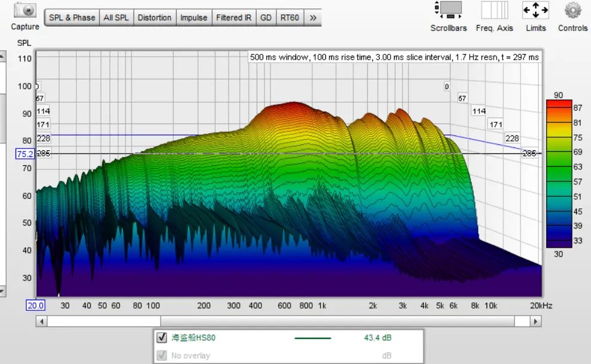Viewport: 591px width, 364px height.
Task: Open the Scrollbars toggle icon
Action: click(448, 10)
